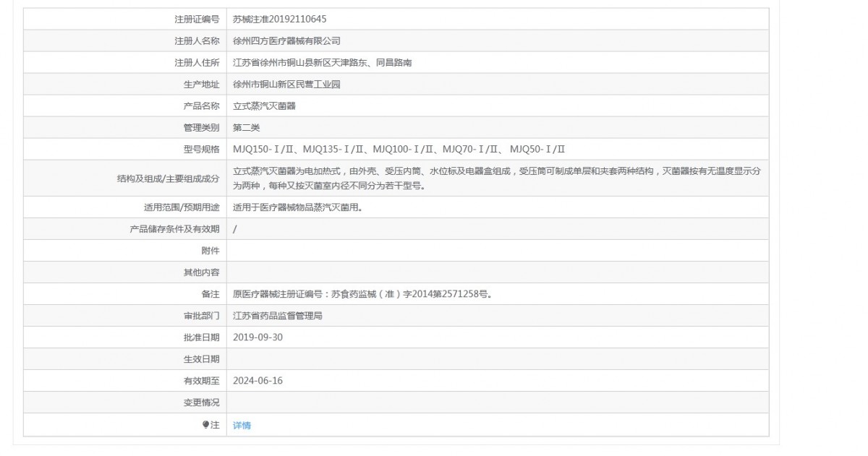Click the 生产地址 row label
The height and width of the screenshot is (456, 868).
(x=201, y=85)
